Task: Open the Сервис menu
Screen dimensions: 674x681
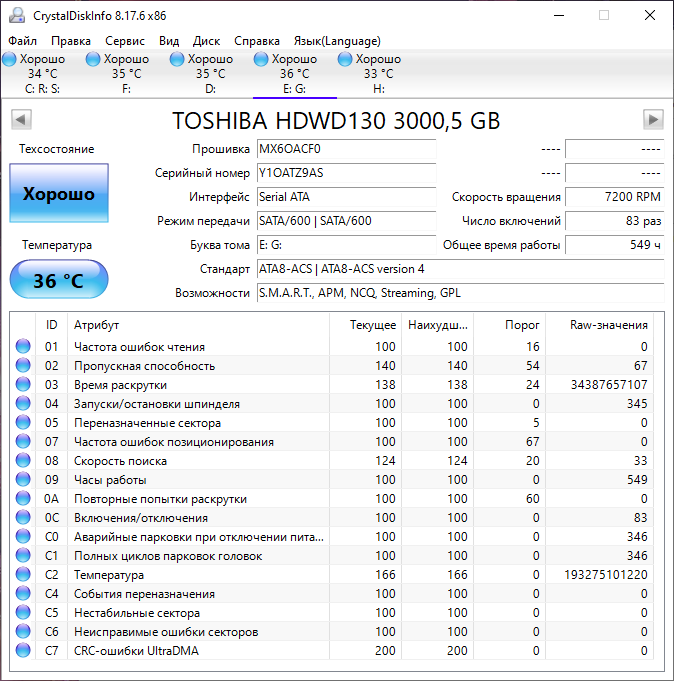Action: pyautogui.click(x=125, y=41)
